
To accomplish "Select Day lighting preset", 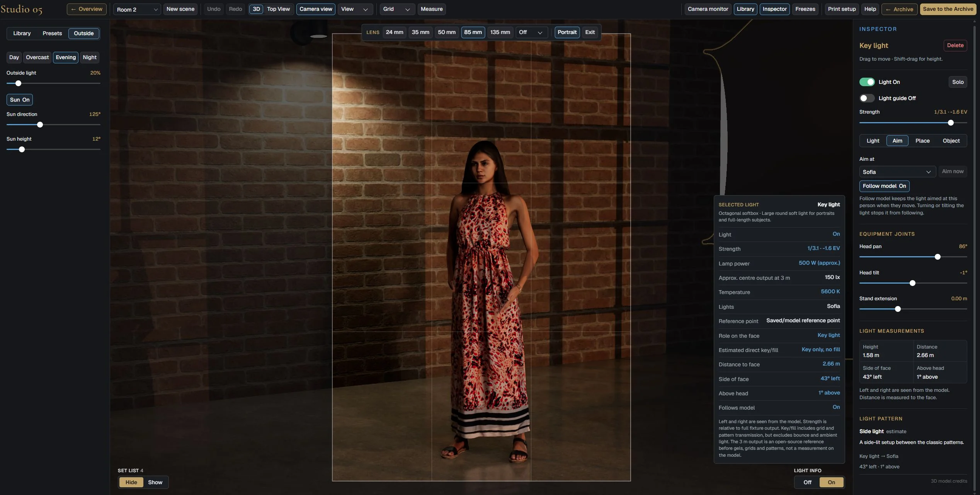I will (14, 58).
